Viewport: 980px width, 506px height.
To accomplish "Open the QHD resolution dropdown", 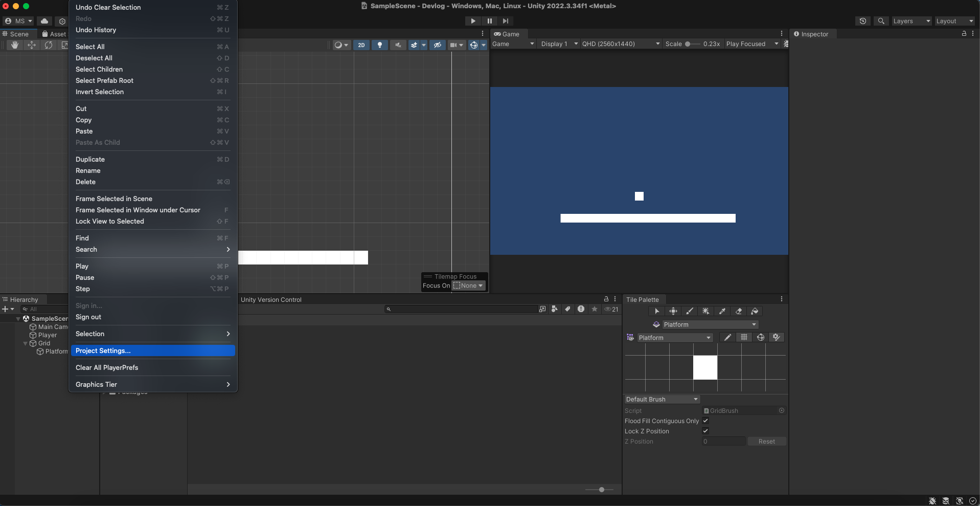I will 621,44.
